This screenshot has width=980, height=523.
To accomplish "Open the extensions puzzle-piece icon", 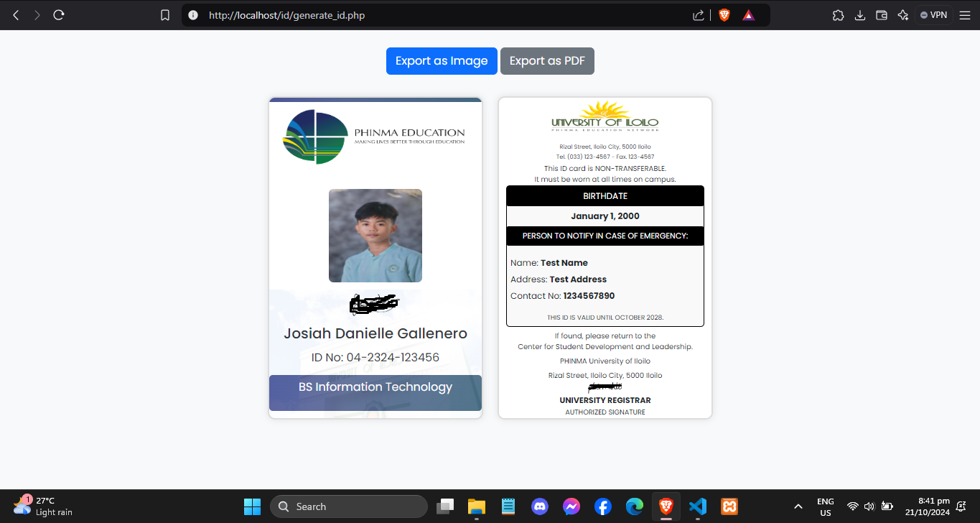I will coord(838,15).
